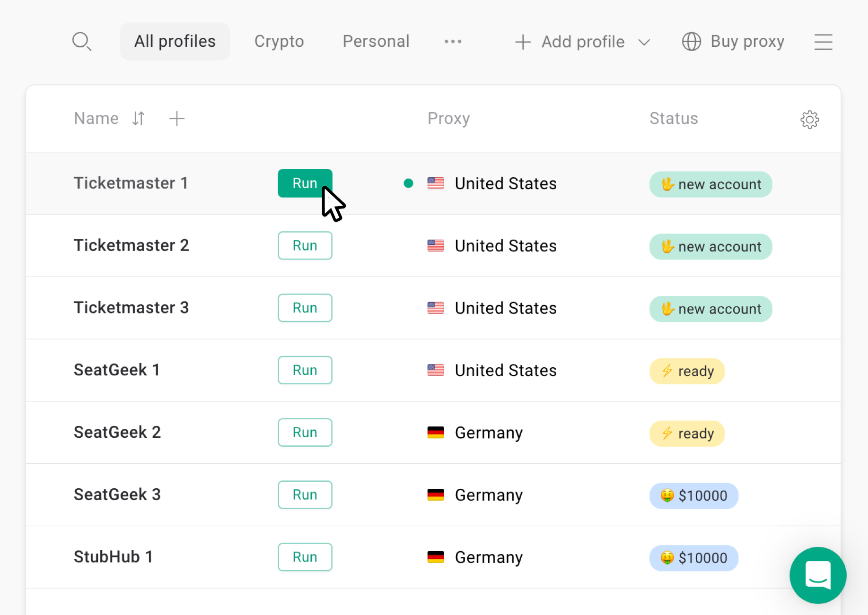Expand the Add profile dropdown chevron
This screenshot has height=615, width=868.
pos(644,42)
